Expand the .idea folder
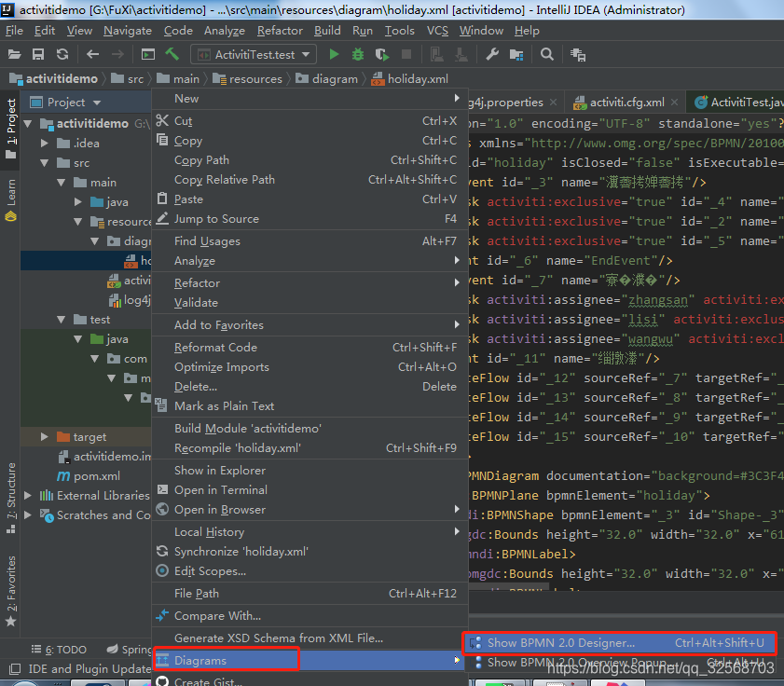The height and width of the screenshot is (686, 784). [45, 143]
